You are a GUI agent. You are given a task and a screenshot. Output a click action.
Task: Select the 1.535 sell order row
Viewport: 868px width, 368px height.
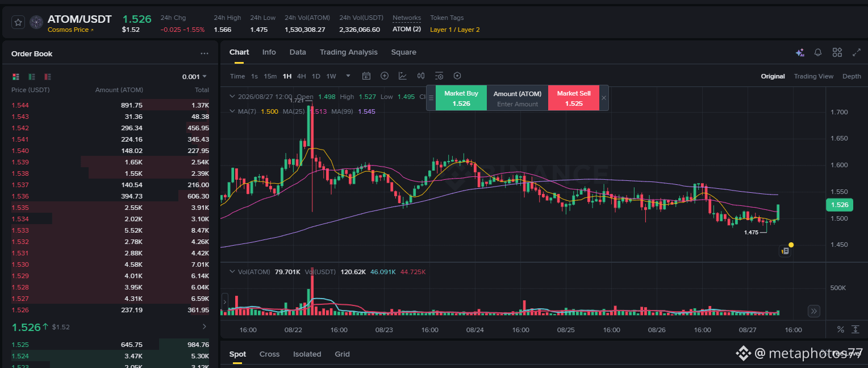(x=110, y=208)
